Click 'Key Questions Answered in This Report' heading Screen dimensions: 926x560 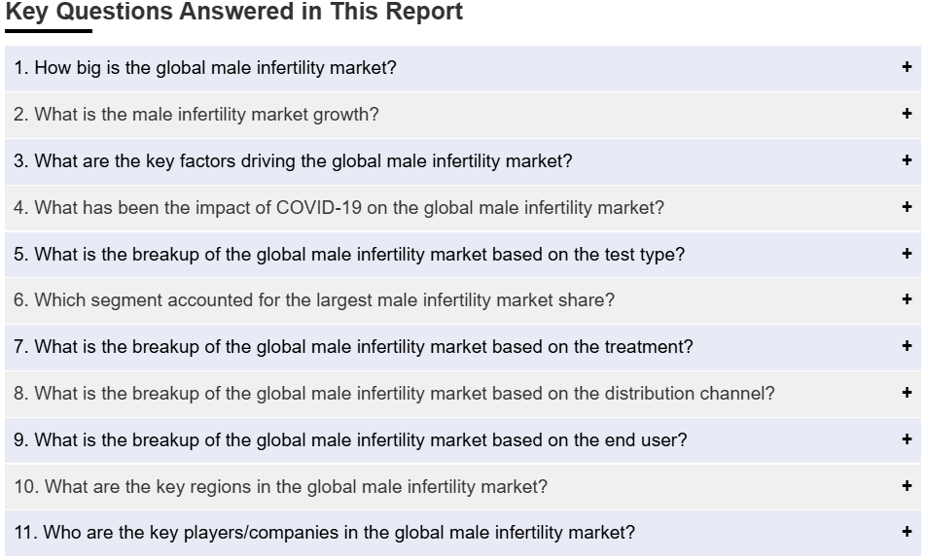click(233, 12)
